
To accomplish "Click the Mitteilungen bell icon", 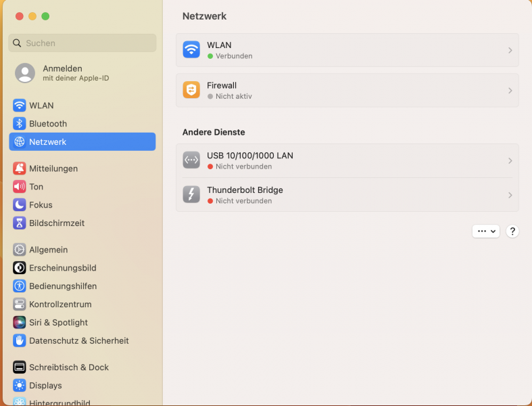I will (20, 168).
